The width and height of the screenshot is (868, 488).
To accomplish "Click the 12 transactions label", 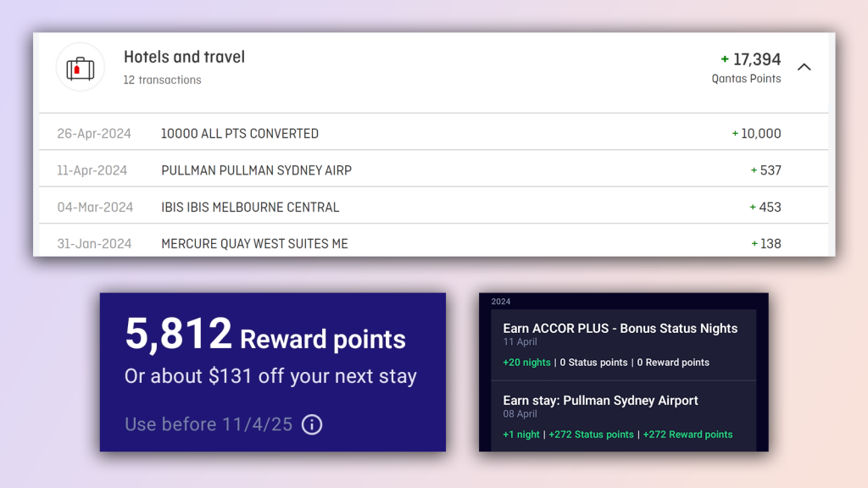I will (162, 80).
